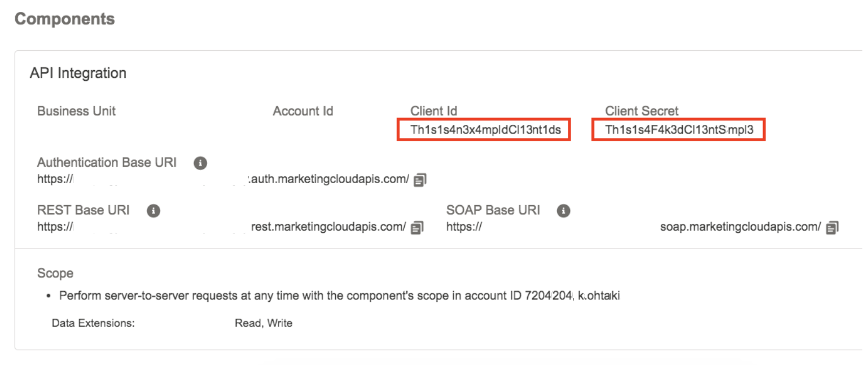Click the SOAP Base URI info icon

(x=563, y=211)
